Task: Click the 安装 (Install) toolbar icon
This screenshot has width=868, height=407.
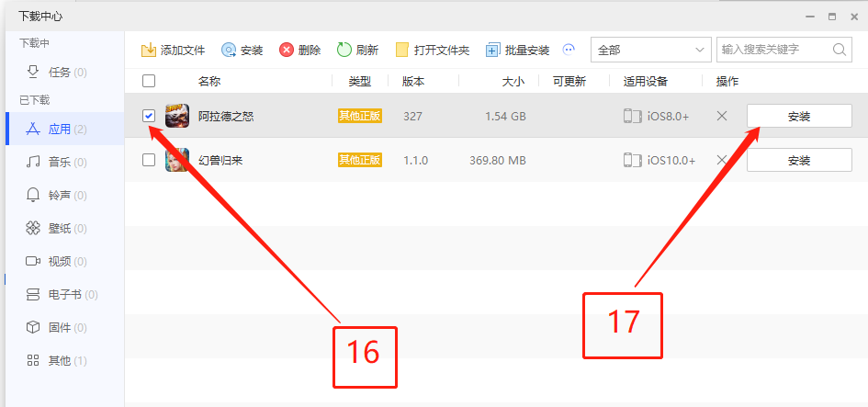Action: (x=229, y=50)
